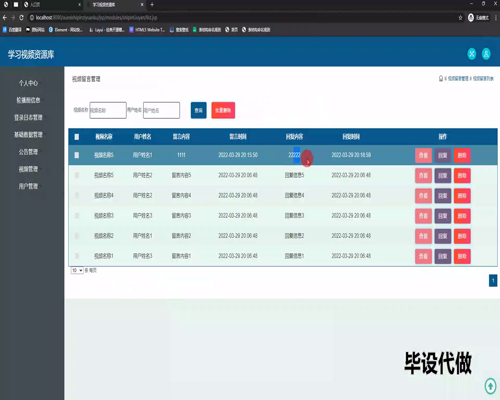500x400 pixels.
Task: Open the Layui bookmark
Action: pyautogui.click(x=107, y=30)
